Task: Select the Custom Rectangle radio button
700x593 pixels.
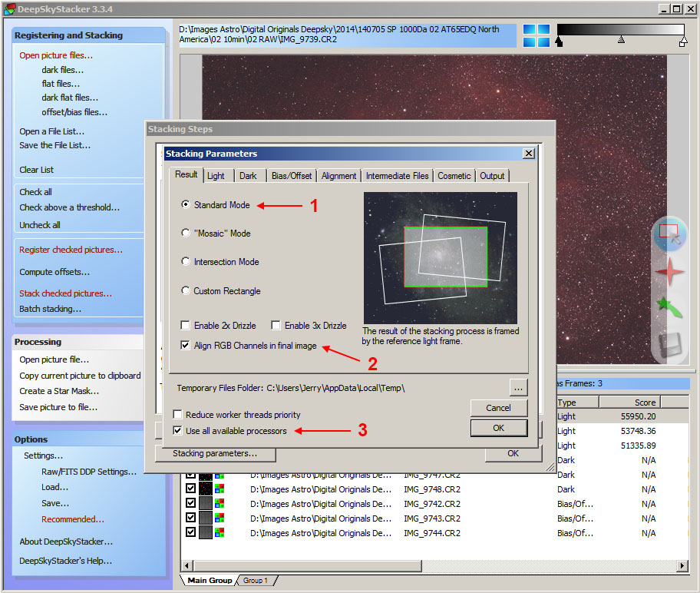Action: pos(185,290)
